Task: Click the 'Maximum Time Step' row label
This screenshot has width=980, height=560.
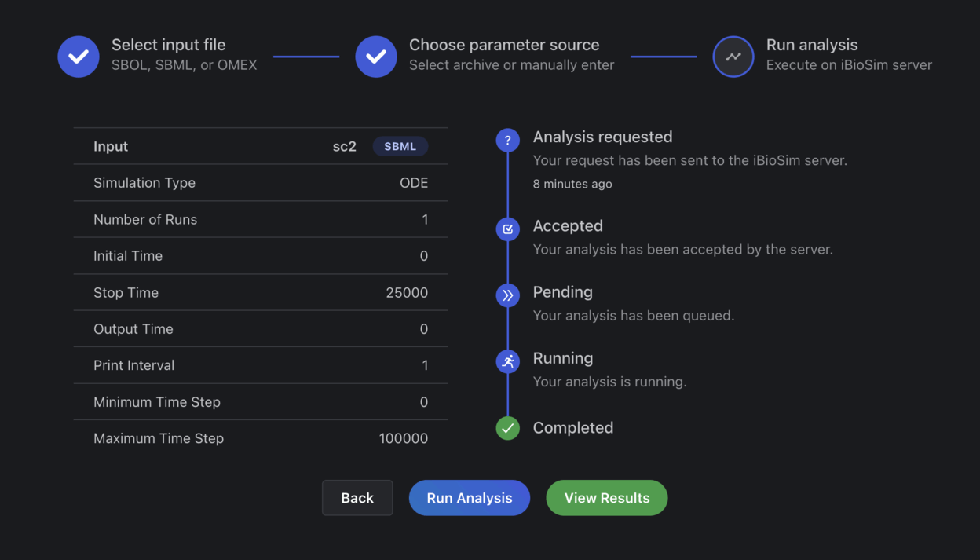Action: [159, 439]
